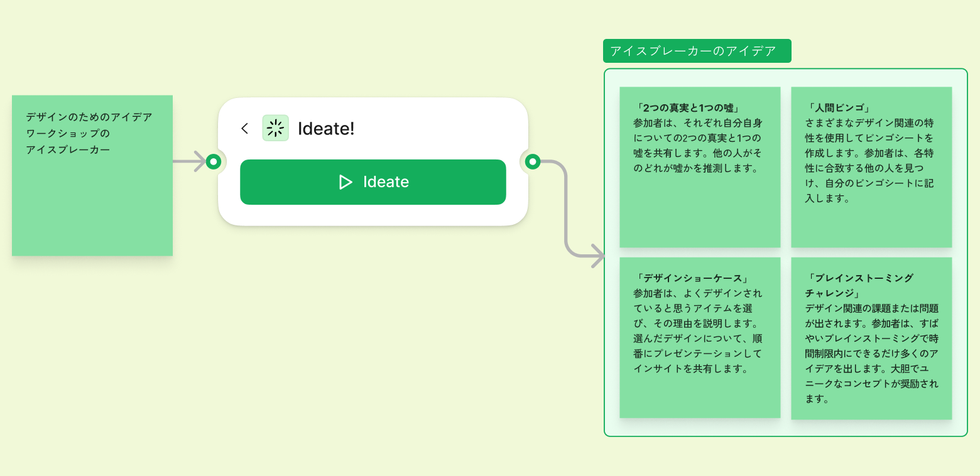The width and height of the screenshot is (980, 476).
Task: Click the Ideate spark icon in the widget
Action: pos(275,128)
